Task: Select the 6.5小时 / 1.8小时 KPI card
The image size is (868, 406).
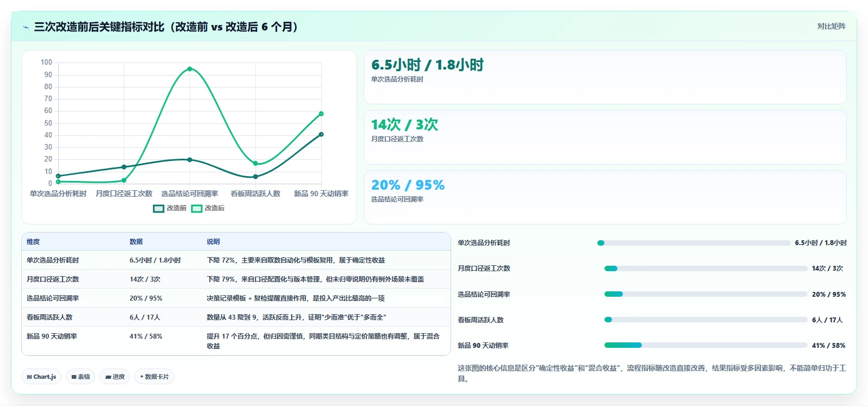Action: coord(605,77)
